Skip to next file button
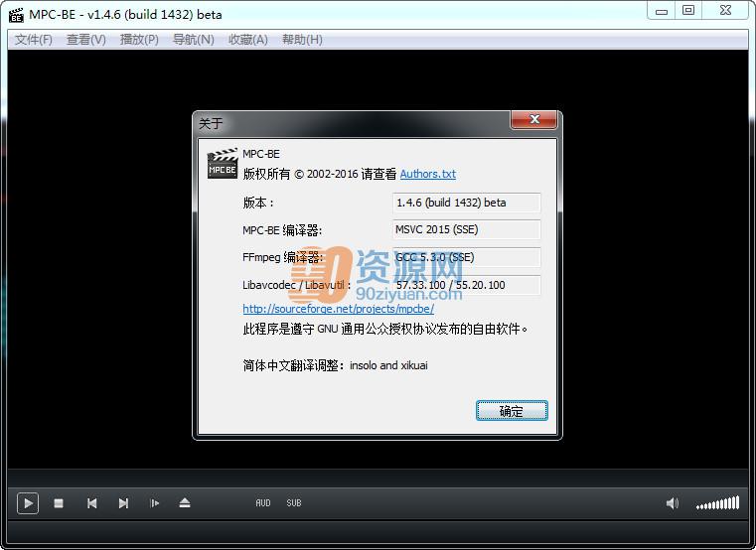The width and height of the screenshot is (756, 550). 123,503
